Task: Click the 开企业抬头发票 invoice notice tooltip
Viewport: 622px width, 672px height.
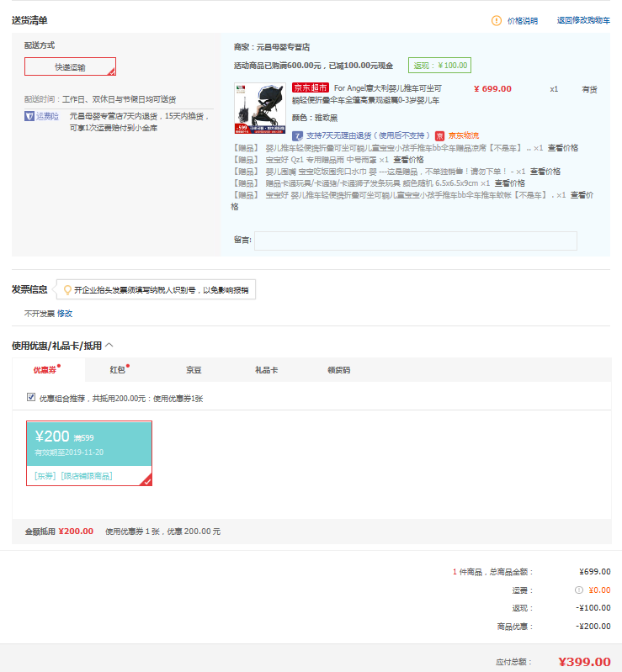Action: (x=157, y=289)
